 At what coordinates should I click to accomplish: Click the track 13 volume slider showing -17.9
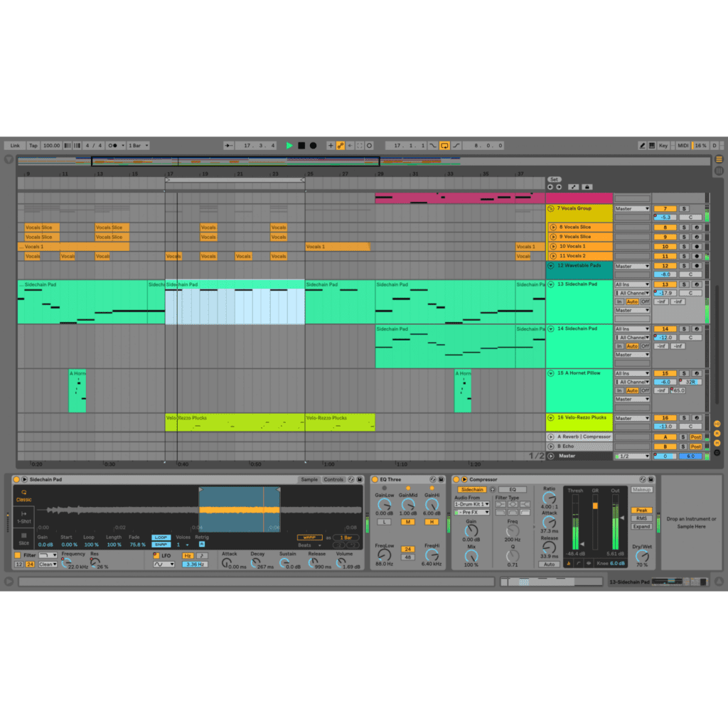pyautogui.click(x=665, y=293)
